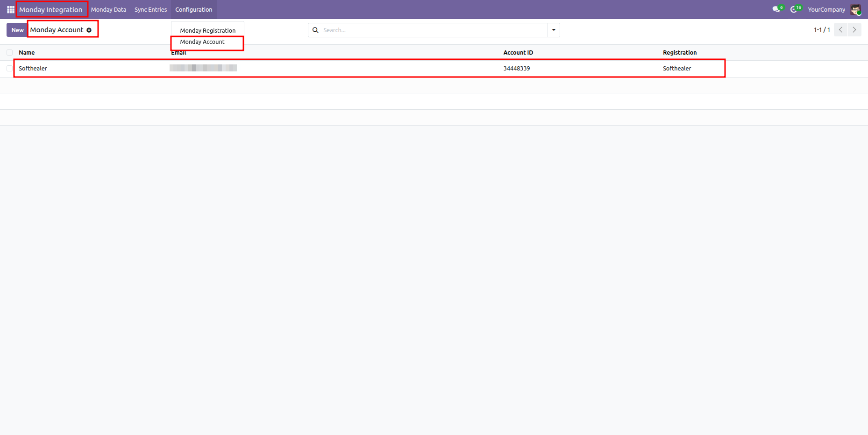Screen dimensions: 868x435
Task: Open the activities clock icon
Action: [795, 9]
